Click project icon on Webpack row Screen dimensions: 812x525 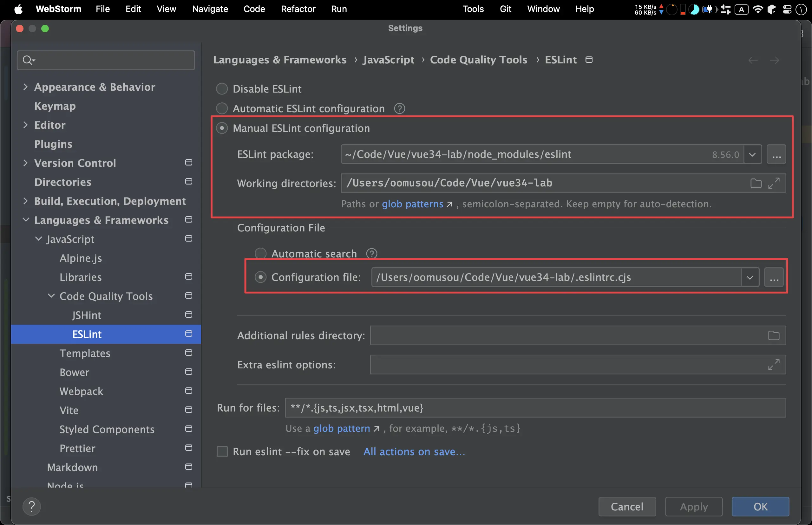[189, 391]
